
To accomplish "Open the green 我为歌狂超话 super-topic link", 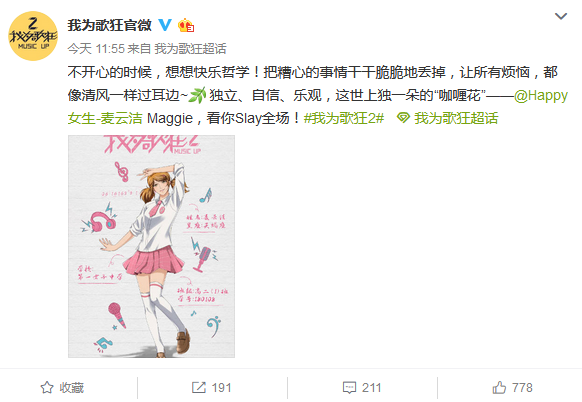I will tap(456, 118).
